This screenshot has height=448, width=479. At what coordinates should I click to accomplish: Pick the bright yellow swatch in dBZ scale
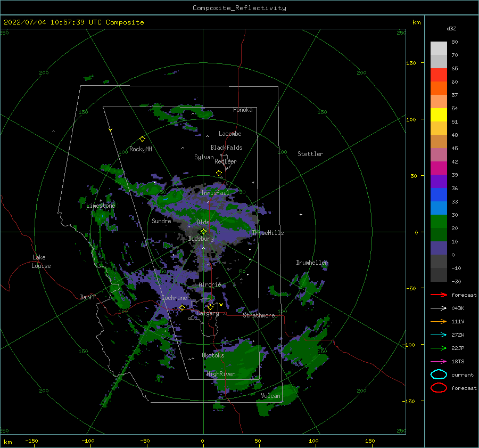(x=439, y=115)
